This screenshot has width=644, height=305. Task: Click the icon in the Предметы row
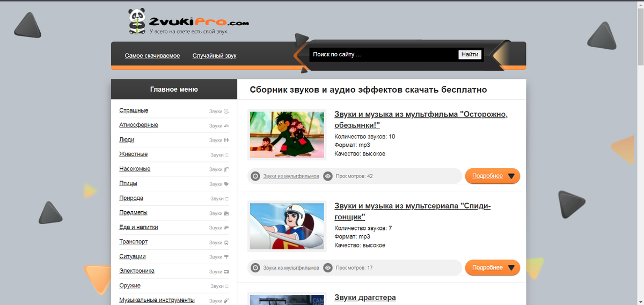(226, 213)
